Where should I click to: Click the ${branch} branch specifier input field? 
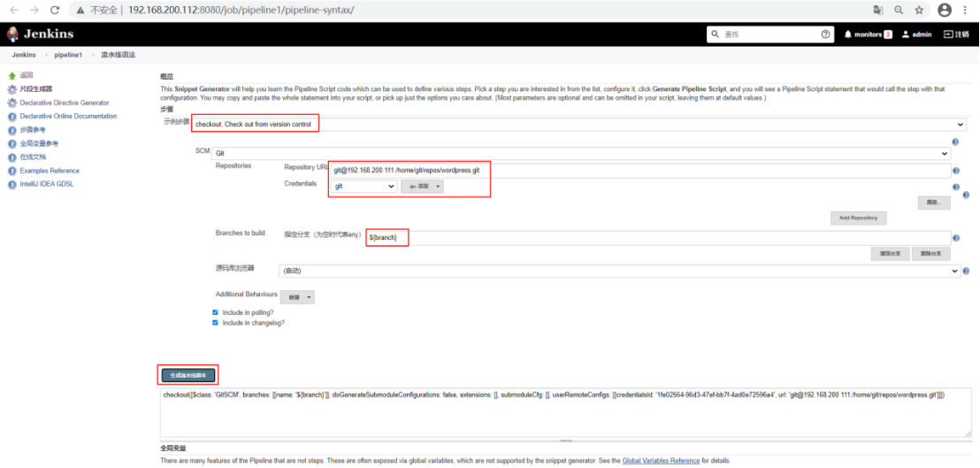click(659, 237)
